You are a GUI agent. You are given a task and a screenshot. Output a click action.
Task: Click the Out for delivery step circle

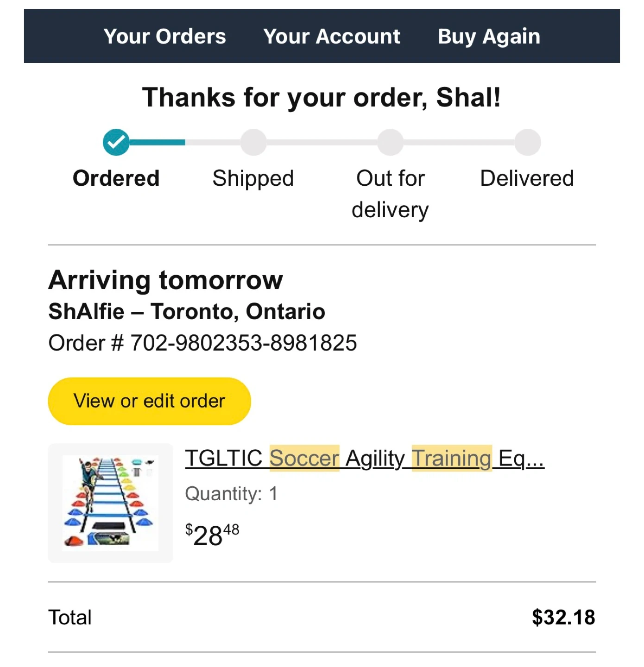(390, 142)
